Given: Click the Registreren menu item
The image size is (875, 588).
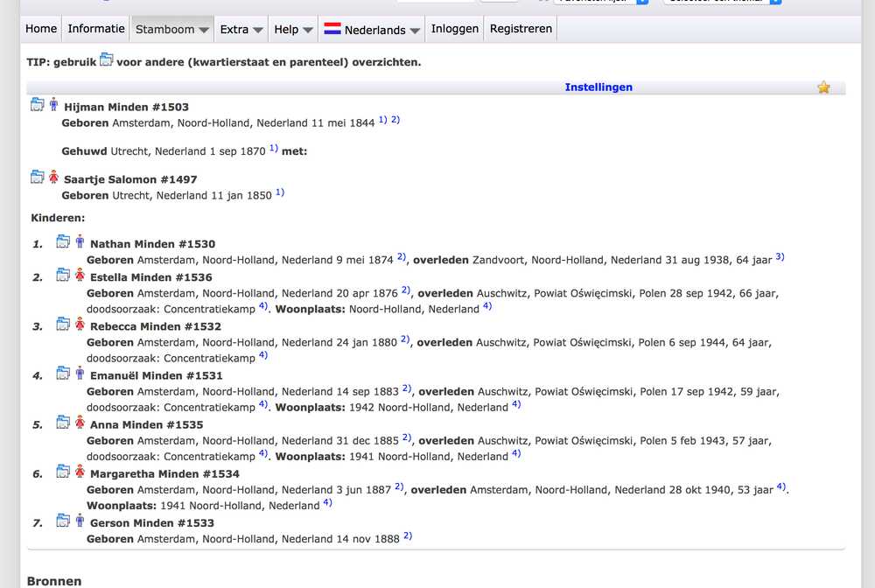Looking at the screenshot, I should click(521, 29).
